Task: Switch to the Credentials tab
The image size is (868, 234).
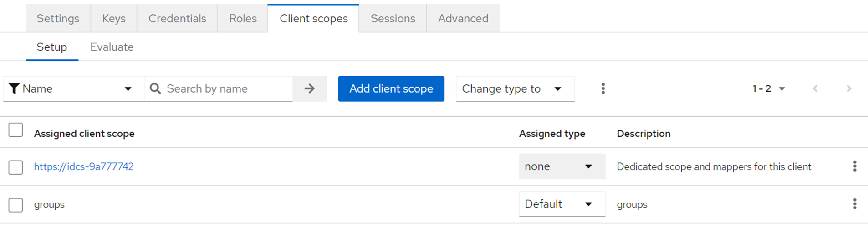Action: [x=177, y=18]
